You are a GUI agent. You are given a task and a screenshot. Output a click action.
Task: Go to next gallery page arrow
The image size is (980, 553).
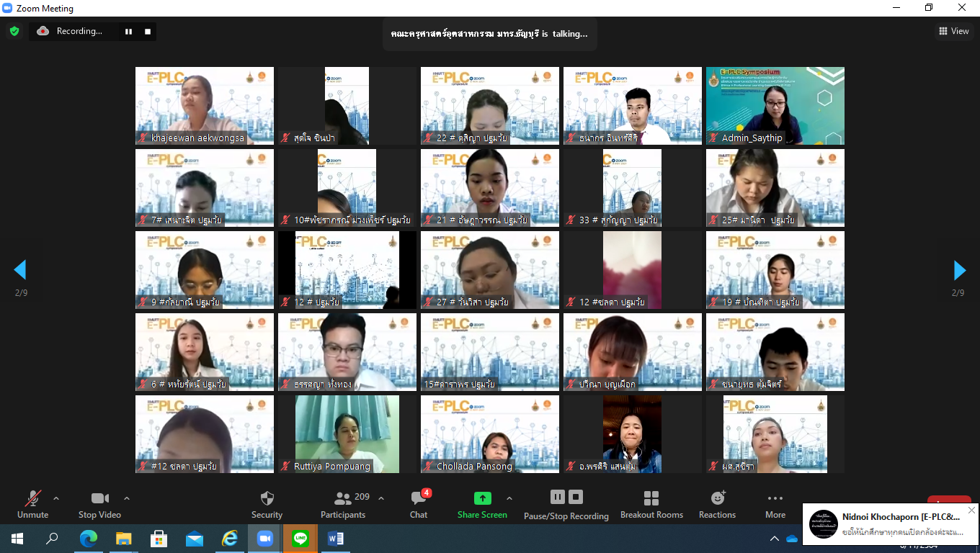(959, 270)
